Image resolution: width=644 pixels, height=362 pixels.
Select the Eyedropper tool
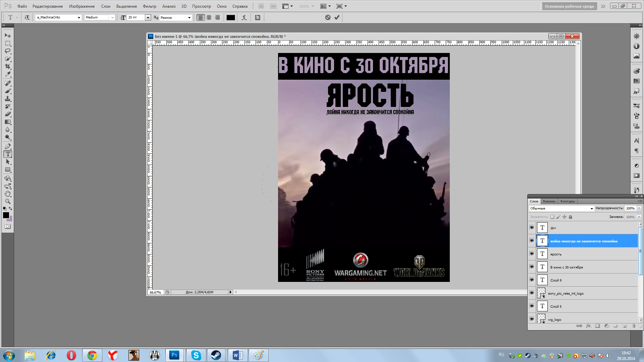coord(8,74)
